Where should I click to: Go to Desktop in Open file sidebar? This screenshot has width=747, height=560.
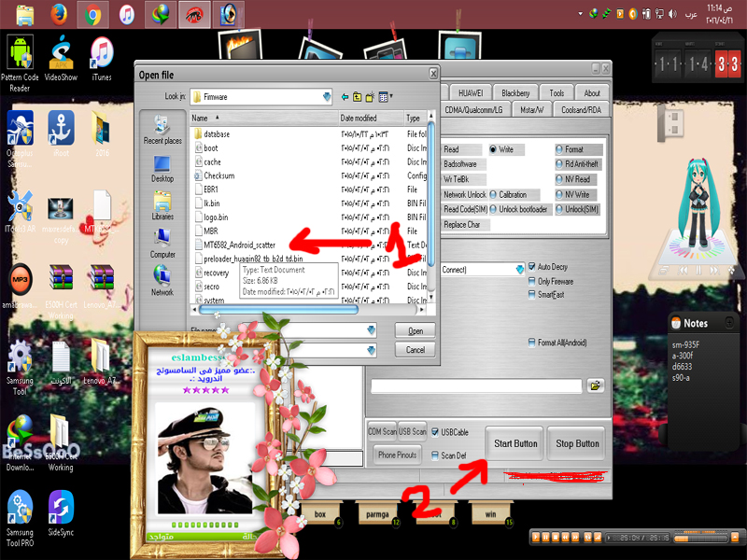point(162,169)
